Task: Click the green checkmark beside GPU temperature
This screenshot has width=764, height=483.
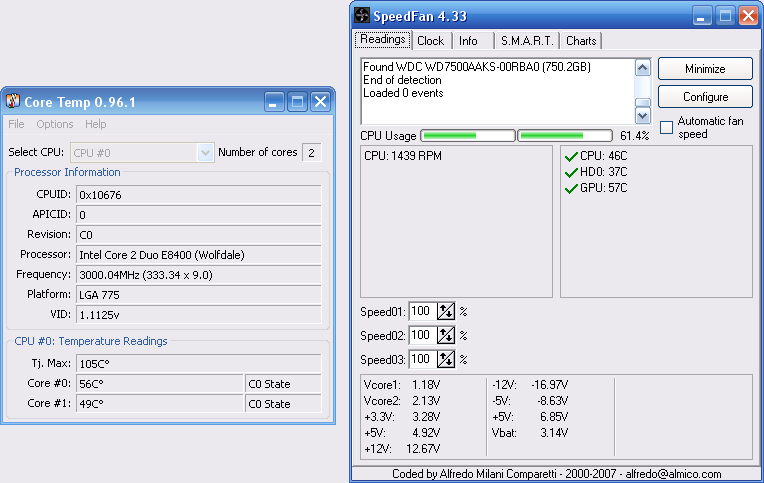Action: tap(571, 188)
